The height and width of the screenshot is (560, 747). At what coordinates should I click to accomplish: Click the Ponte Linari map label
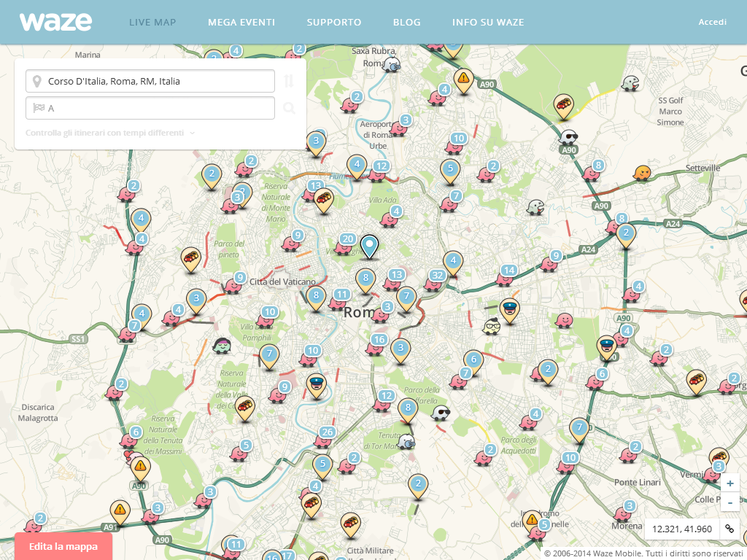pyautogui.click(x=637, y=483)
